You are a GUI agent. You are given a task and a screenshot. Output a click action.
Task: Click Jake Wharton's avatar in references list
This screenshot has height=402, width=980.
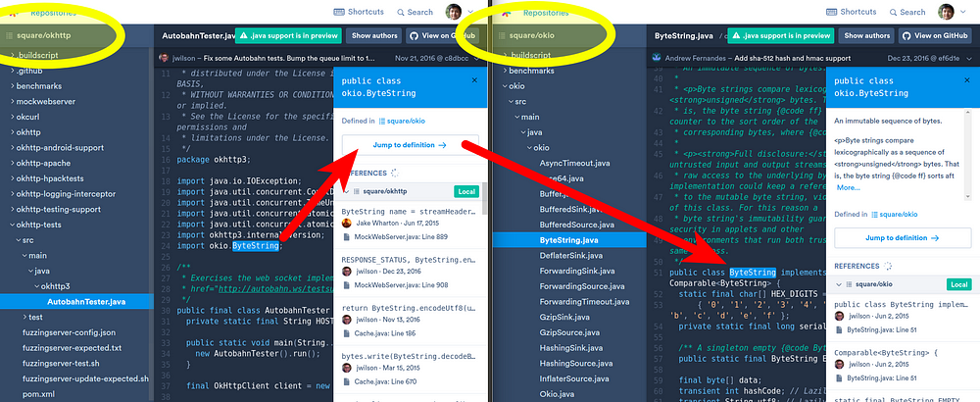click(x=346, y=224)
